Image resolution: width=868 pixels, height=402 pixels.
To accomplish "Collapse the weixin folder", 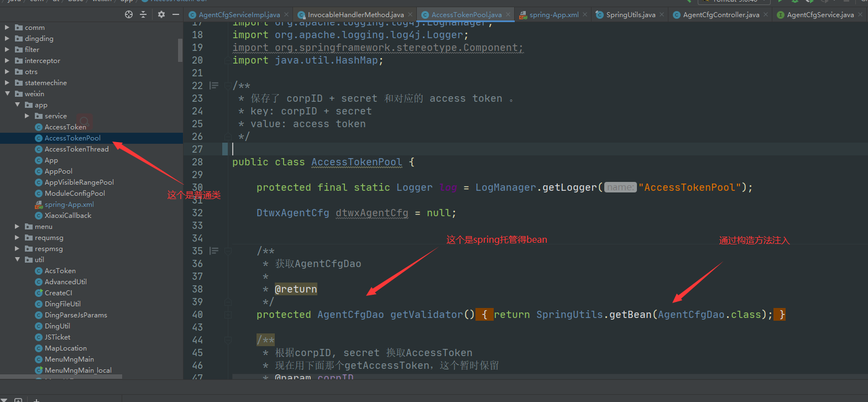I will point(7,93).
